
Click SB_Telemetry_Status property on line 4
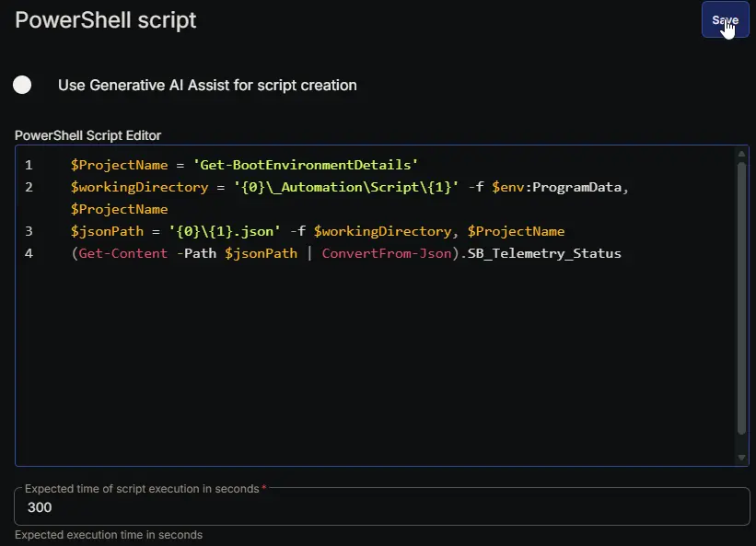[544, 254]
